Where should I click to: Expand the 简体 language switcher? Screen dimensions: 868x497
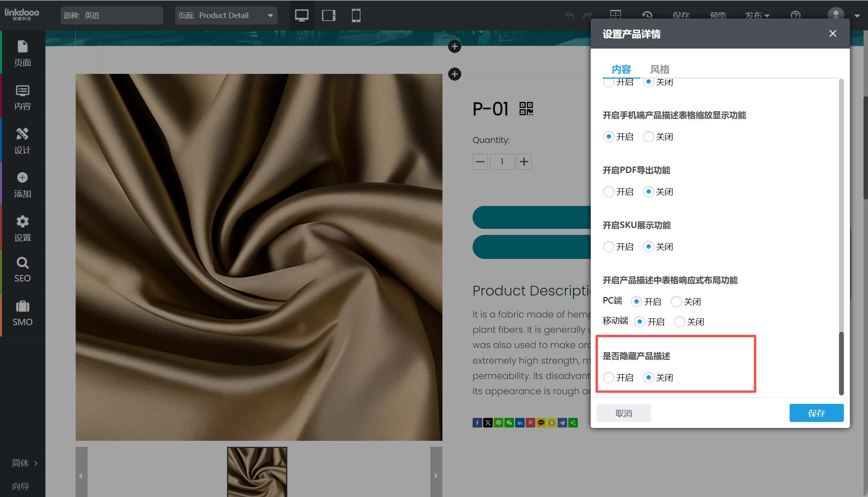point(24,463)
